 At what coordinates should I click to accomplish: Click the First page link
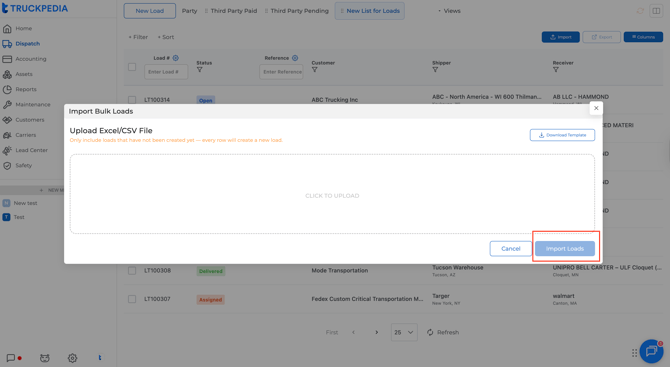[332, 332]
